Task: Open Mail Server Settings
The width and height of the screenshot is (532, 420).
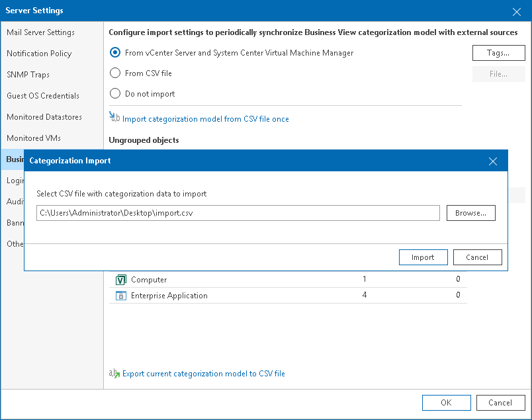Action: point(38,32)
